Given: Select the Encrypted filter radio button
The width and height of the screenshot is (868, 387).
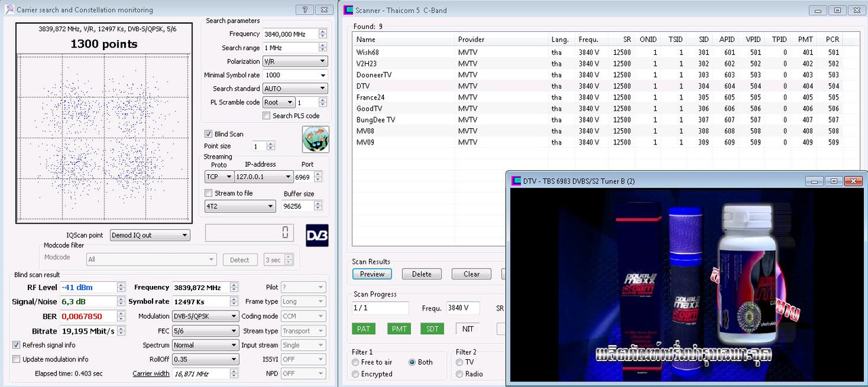Looking at the screenshot, I should [x=355, y=374].
